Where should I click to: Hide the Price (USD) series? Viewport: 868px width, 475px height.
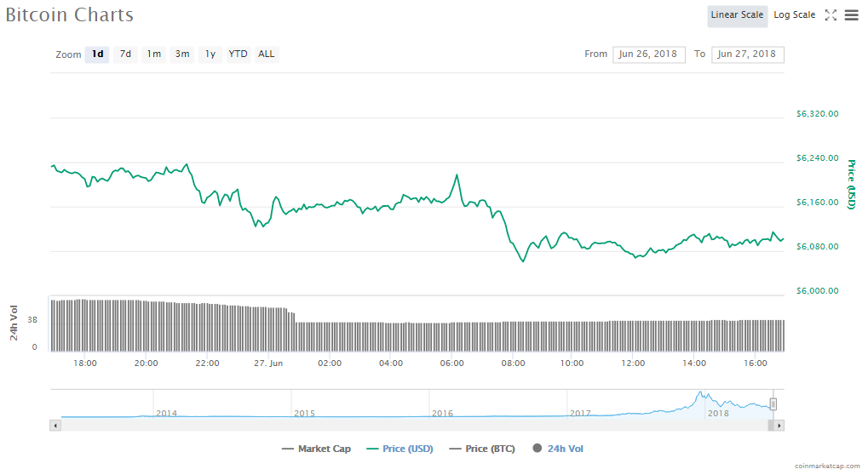tap(399, 449)
